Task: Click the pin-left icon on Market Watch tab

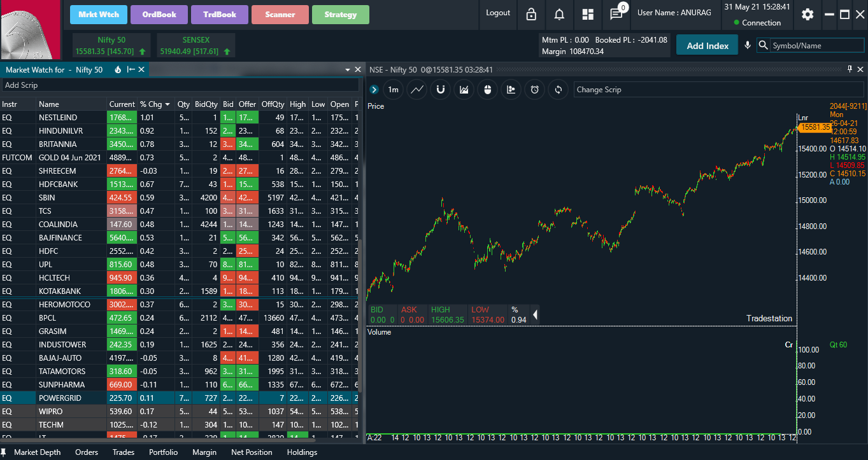Action: pyautogui.click(x=131, y=69)
